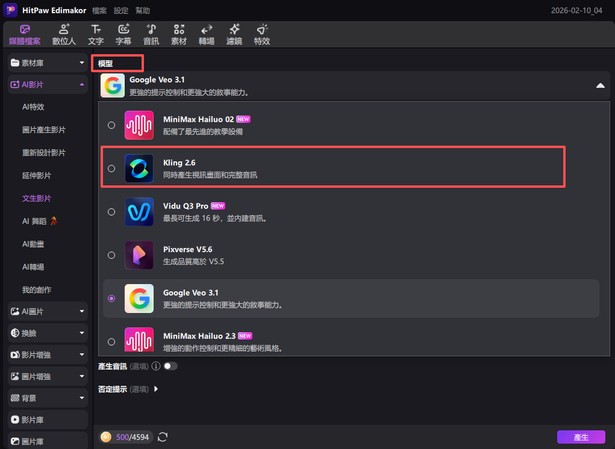
Task: Open the 字幕 subtitles tool
Action: point(123,36)
